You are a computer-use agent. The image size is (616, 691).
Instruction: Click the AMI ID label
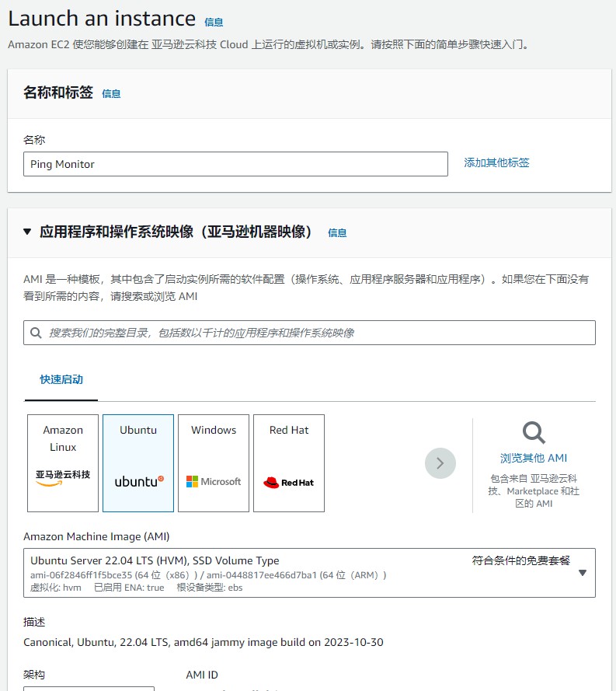pyautogui.click(x=202, y=675)
